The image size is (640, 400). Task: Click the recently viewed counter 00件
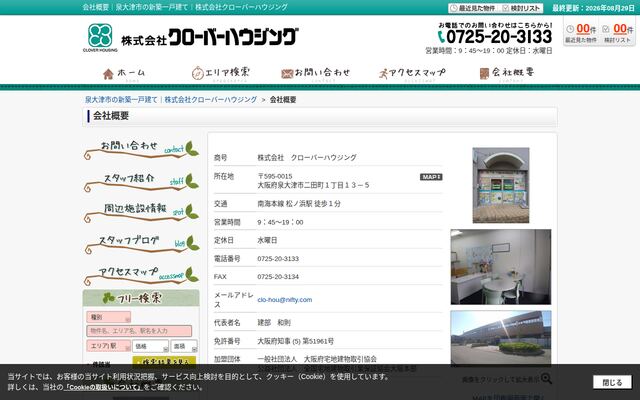pos(581,32)
